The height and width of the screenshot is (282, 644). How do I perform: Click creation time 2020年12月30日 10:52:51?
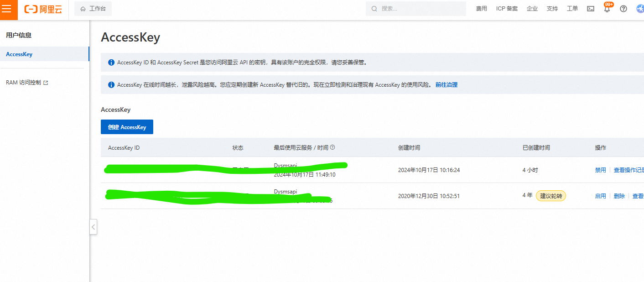[429, 196]
